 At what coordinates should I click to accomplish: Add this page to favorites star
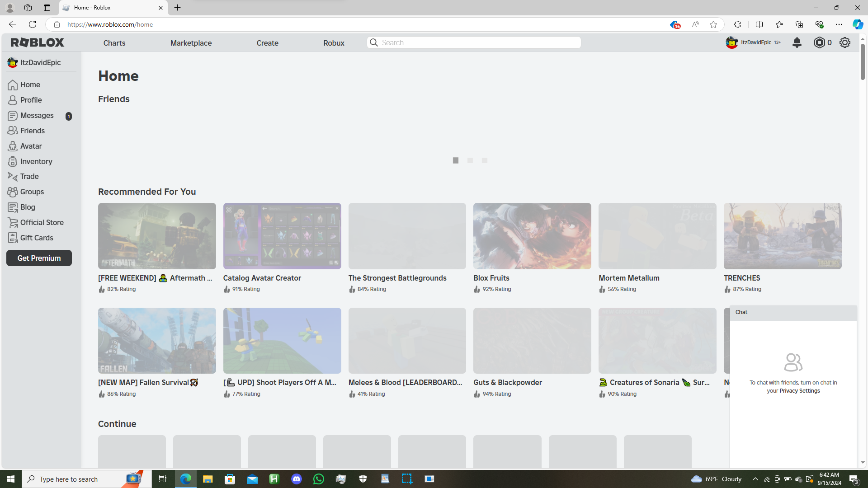point(713,24)
